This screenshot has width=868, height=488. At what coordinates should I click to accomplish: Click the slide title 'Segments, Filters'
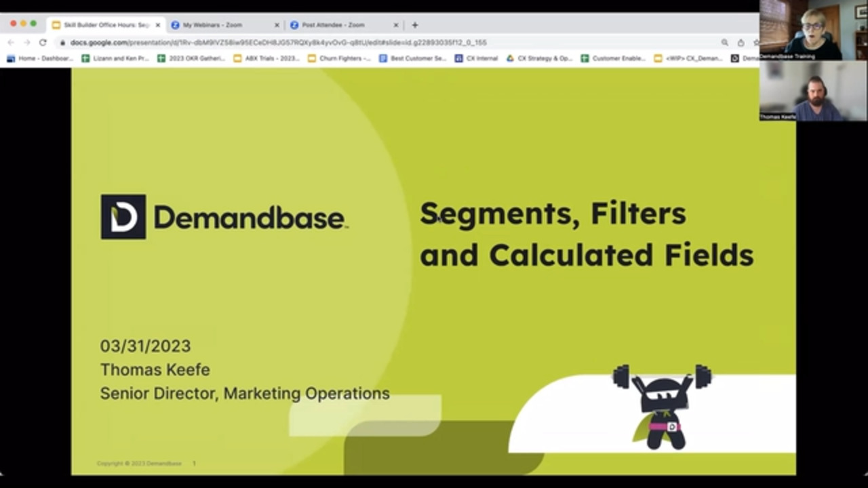pyautogui.click(x=553, y=214)
